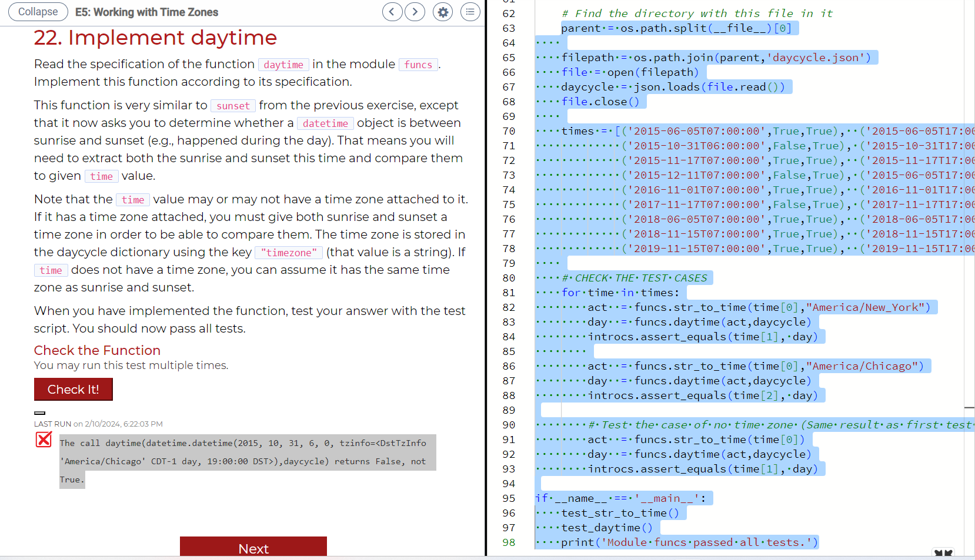Collapse the exercise panel
Viewport: 975px width, 560px height.
pyautogui.click(x=38, y=12)
